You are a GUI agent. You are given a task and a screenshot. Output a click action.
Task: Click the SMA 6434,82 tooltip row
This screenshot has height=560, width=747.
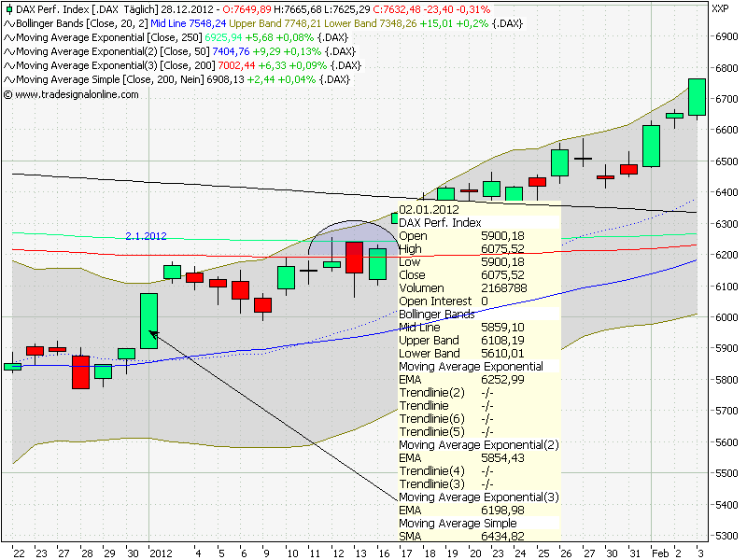[479, 536]
